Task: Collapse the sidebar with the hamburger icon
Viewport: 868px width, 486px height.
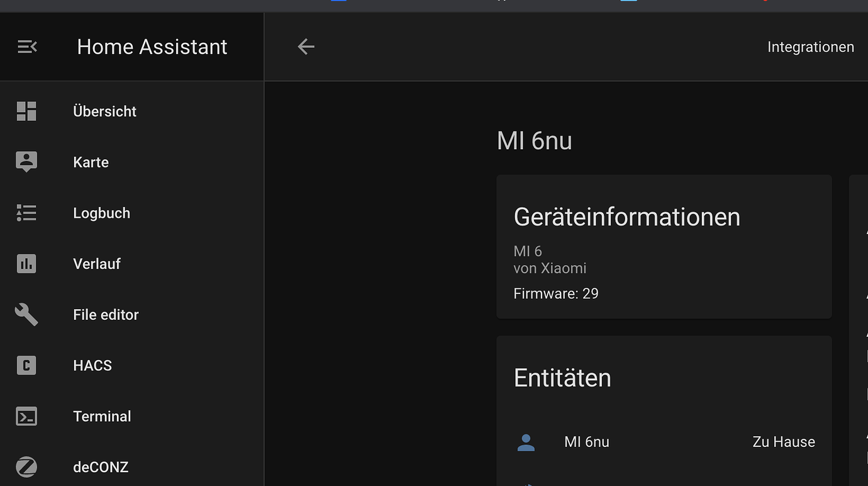Action: pyautogui.click(x=27, y=46)
